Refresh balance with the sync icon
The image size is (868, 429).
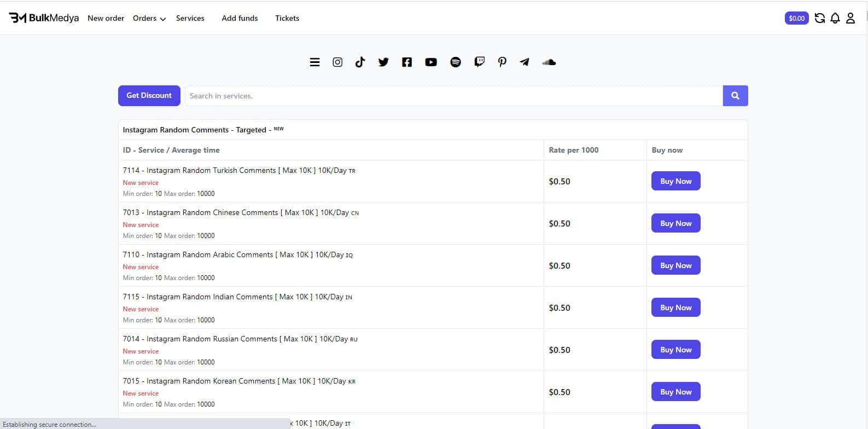[x=819, y=19]
